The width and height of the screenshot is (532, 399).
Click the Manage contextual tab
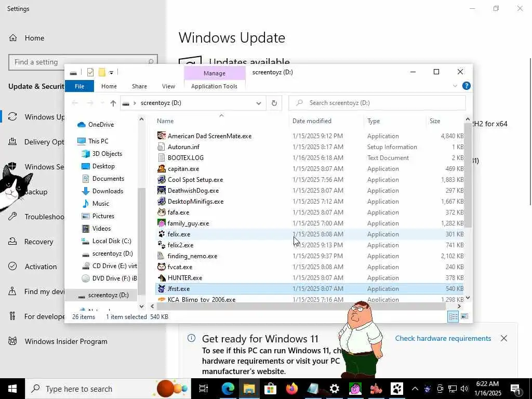point(215,73)
